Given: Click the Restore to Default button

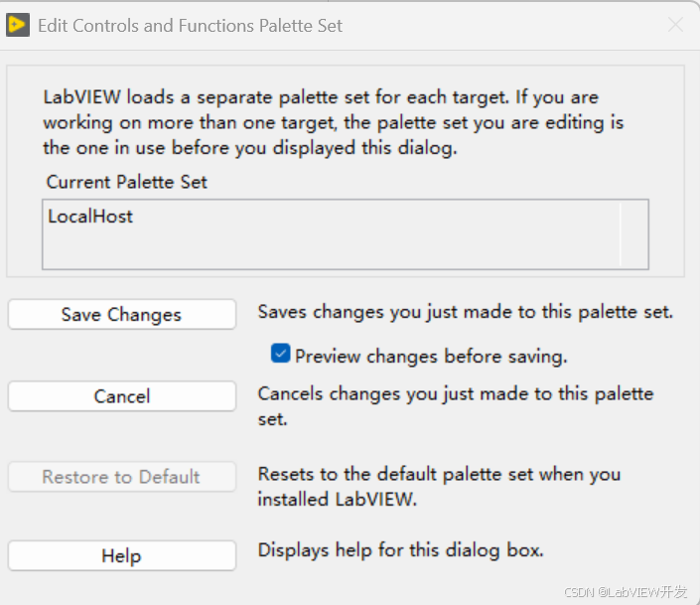Looking at the screenshot, I should [x=122, y=477].
